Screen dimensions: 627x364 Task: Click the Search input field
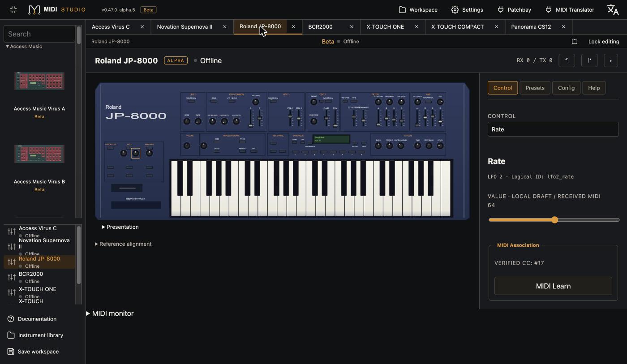click(39, 34)
